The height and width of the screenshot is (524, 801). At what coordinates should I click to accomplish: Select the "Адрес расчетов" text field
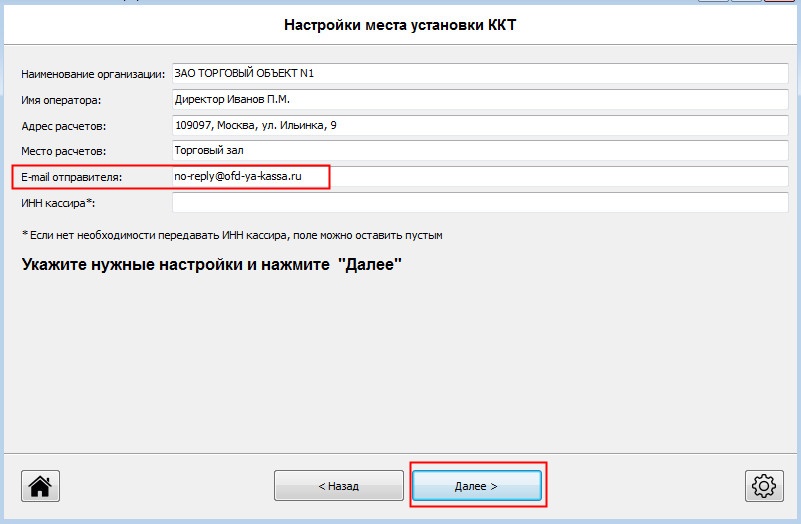click(480, 126)
